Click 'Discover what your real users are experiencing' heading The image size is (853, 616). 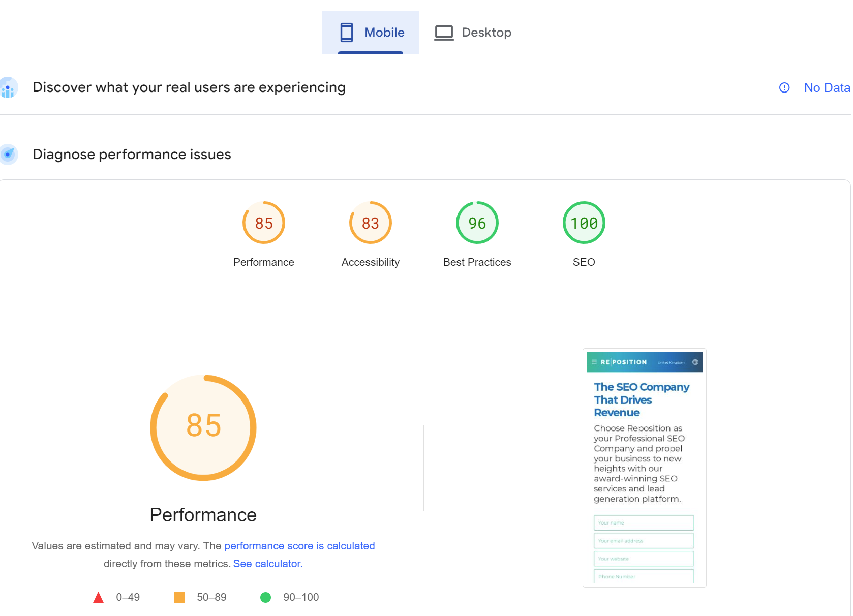click(x=189, y=87)
